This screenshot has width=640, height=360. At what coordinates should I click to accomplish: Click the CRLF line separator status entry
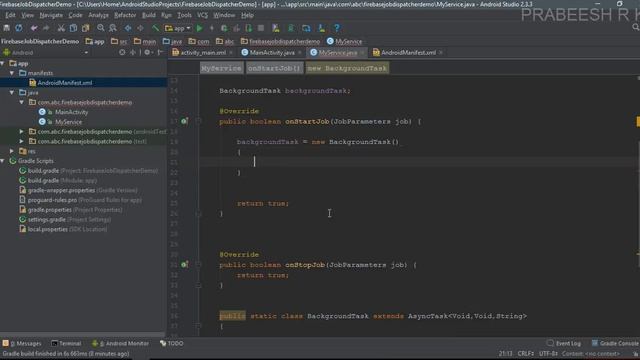[x=526, y=353]
